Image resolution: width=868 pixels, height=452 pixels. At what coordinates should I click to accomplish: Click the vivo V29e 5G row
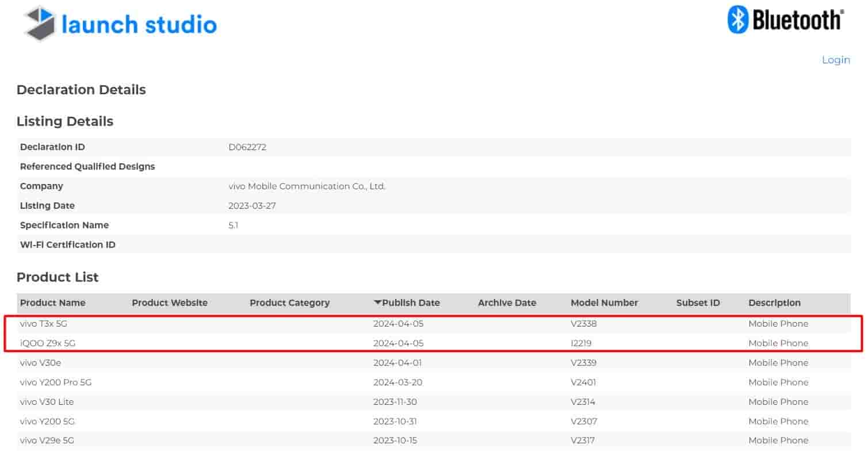coord(47,440)
